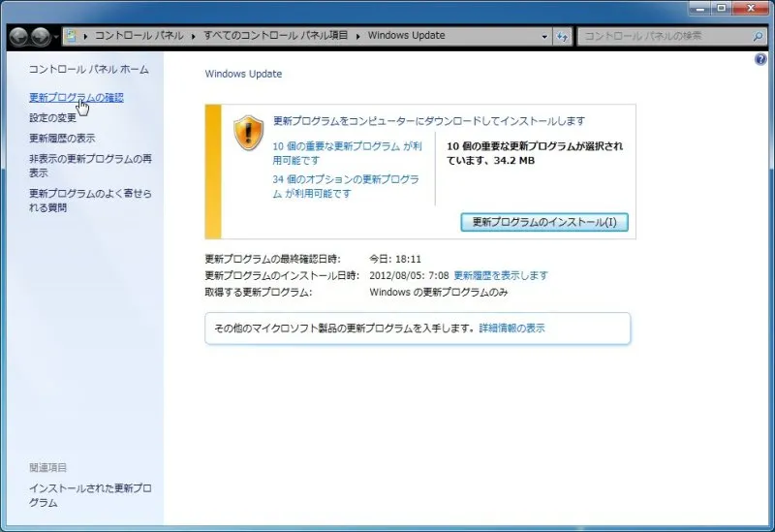Click the forward navigation arrow button
Screen dimensions: 775x532
(41, 37)
